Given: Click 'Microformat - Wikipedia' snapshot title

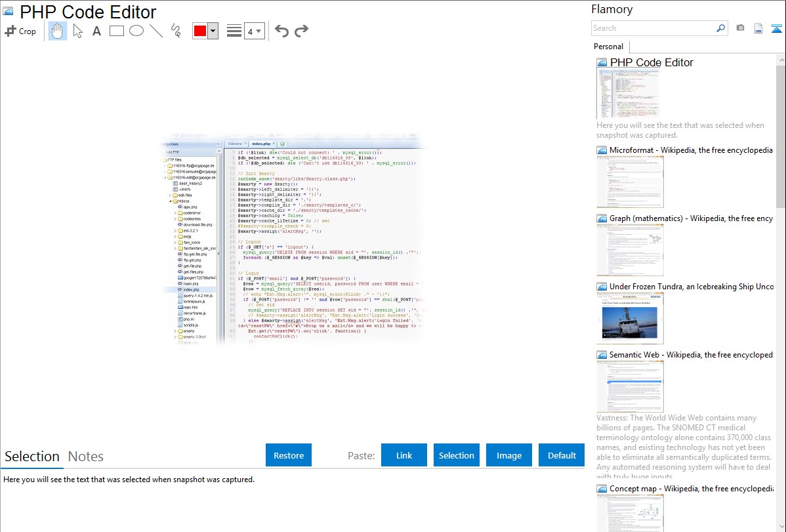Looking at the screenshot, I should click(x=691, y=150).
